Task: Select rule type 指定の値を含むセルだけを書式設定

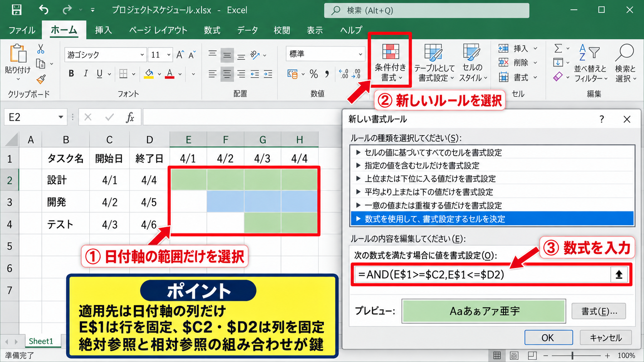Action: pyautogui.click(x=492, y=165)
